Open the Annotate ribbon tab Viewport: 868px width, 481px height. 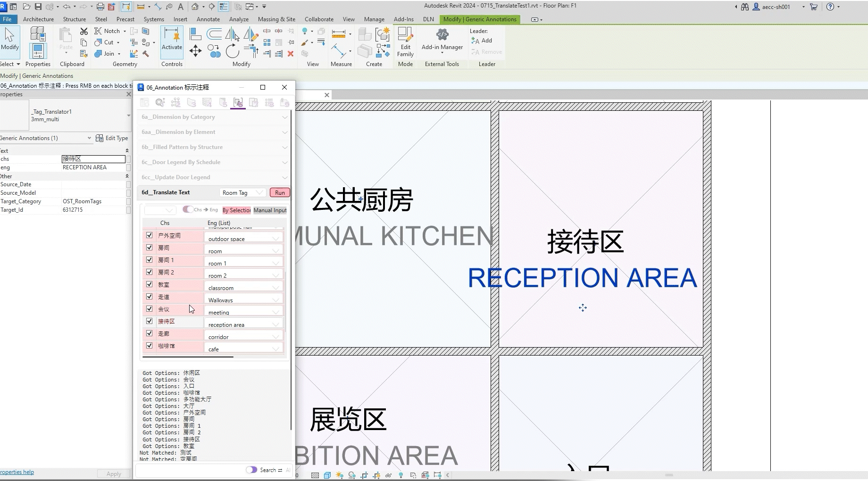[x=208, y=19]
